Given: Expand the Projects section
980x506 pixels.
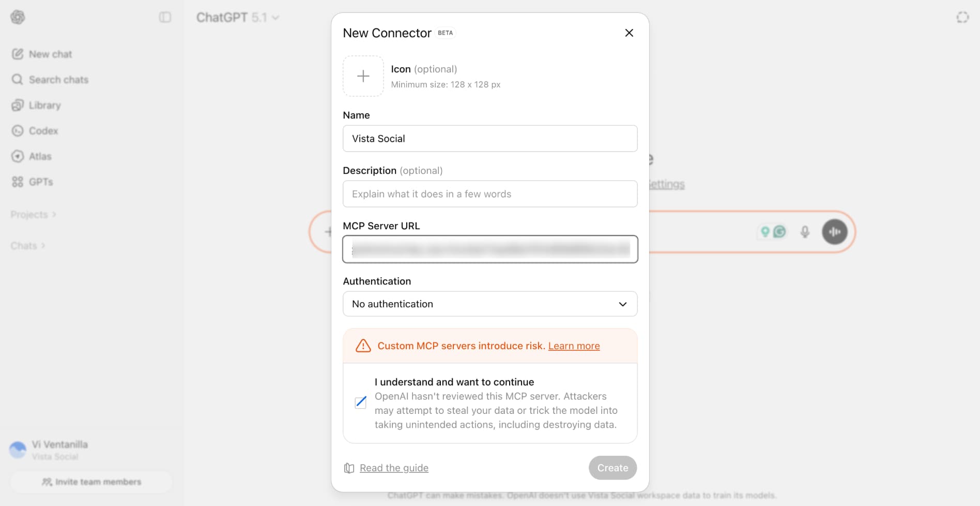Looking at the screenshot, I should coord(33,214).
